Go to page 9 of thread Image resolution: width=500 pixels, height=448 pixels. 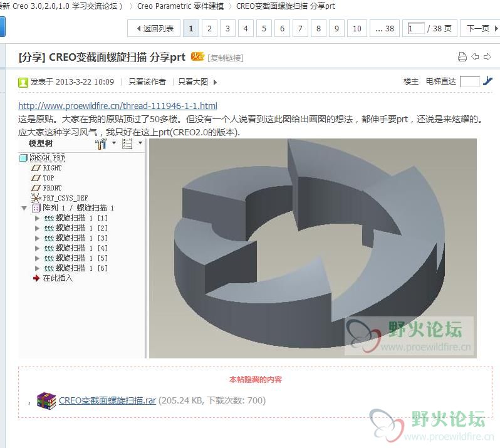coord(336,28)
